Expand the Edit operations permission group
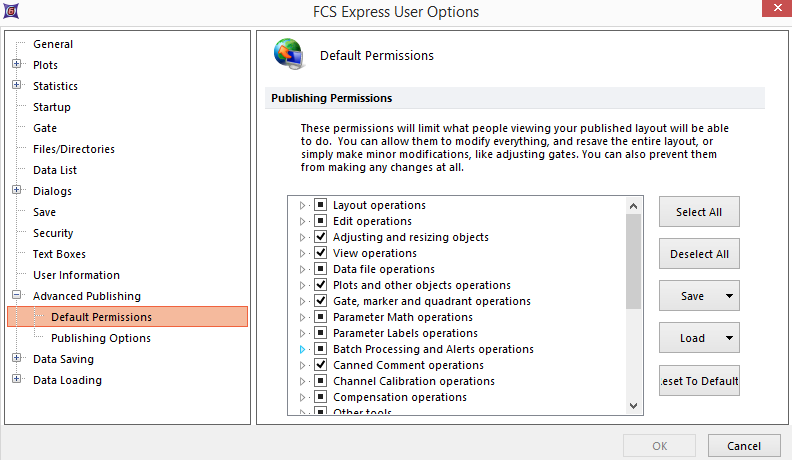The width and height of the screenshot is (792, 460). (x=303, y=221)
